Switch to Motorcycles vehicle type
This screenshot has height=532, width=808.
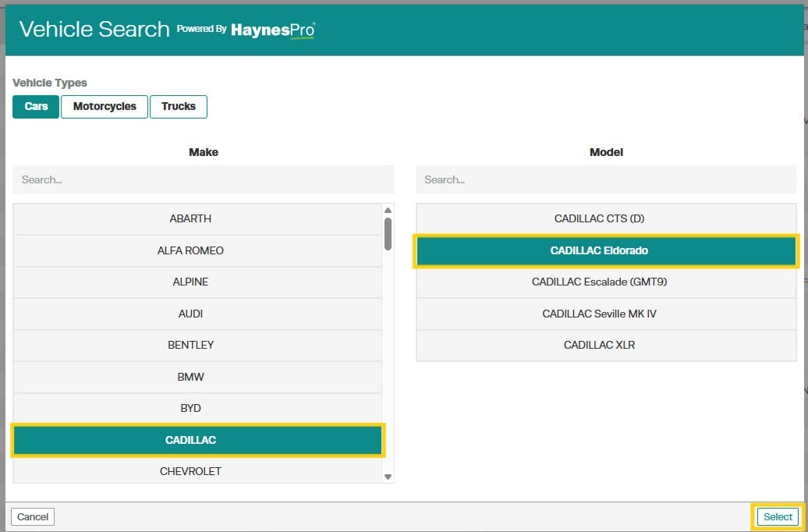[105, 107]
